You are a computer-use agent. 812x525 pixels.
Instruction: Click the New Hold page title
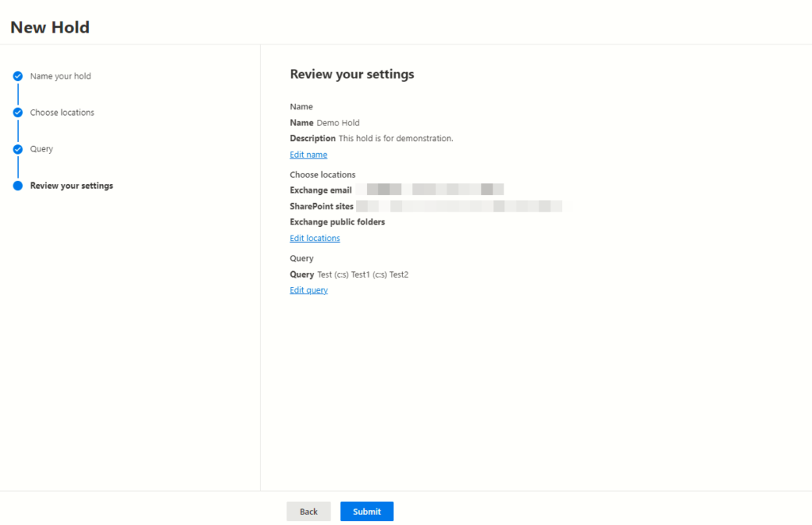[x=49, y=26]
